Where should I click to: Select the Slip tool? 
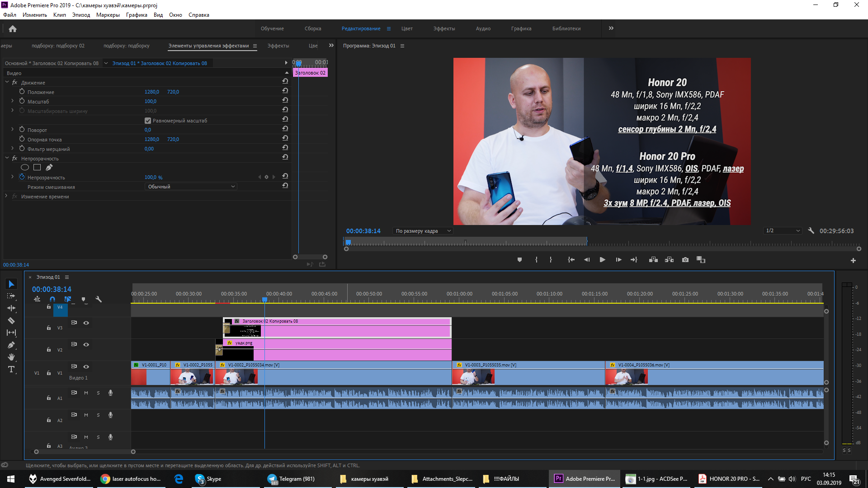click(x=11, y=333)
